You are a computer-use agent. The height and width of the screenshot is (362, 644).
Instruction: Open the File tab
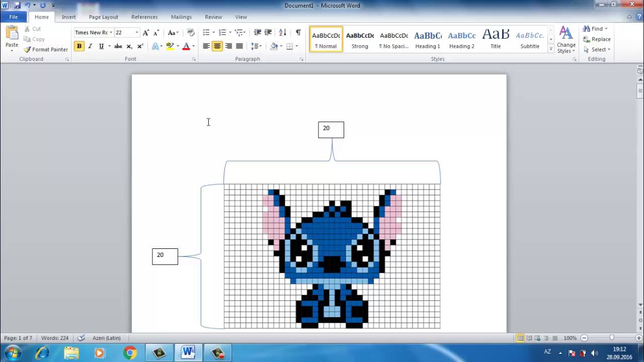pos(14,17)
